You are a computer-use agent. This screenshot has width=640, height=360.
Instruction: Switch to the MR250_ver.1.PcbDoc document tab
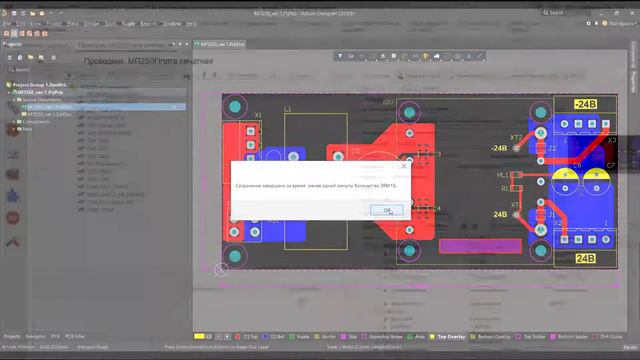(220, 44)
